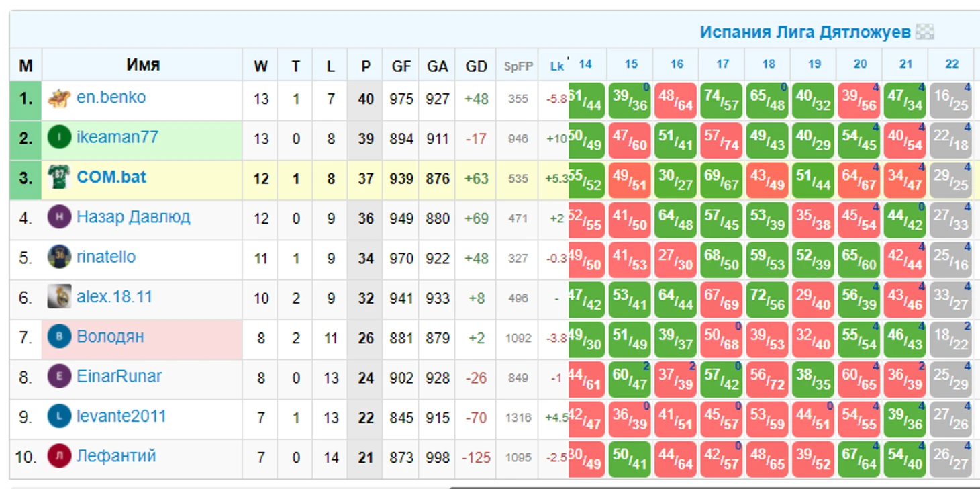Open EinarRunar's profile link
This screenshot has height=489, width=980.
click(x=119, y=376)
